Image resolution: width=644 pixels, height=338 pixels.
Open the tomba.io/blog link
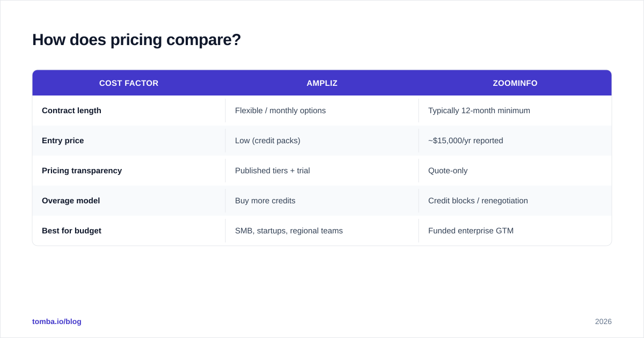click(x=57, y=321)
